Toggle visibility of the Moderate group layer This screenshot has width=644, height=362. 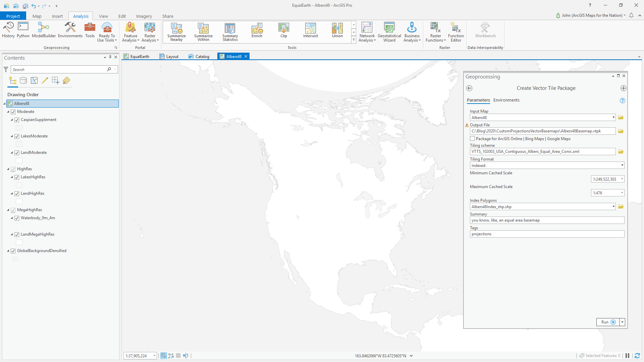point(13,112)
